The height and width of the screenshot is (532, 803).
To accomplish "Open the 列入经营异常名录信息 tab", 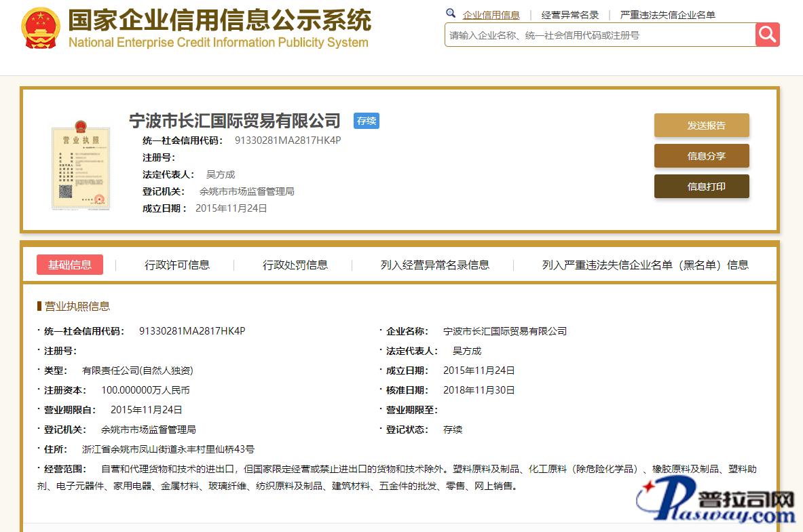I will pos(435,265).
